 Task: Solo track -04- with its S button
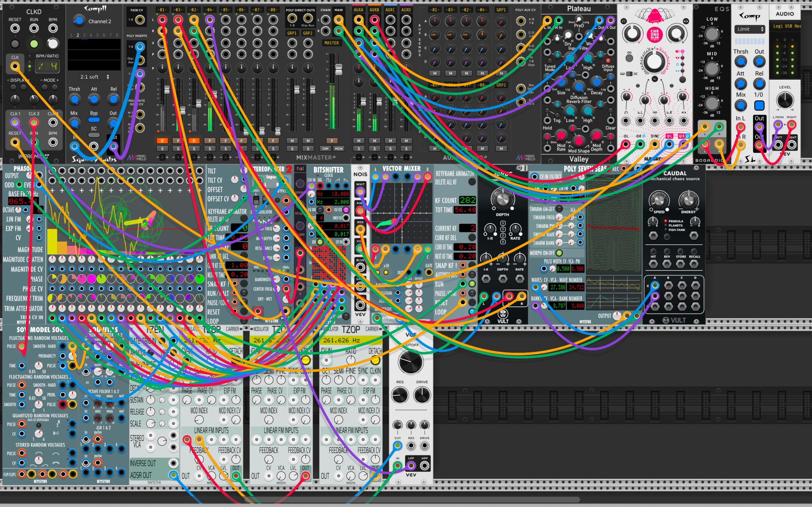(210, 149)
